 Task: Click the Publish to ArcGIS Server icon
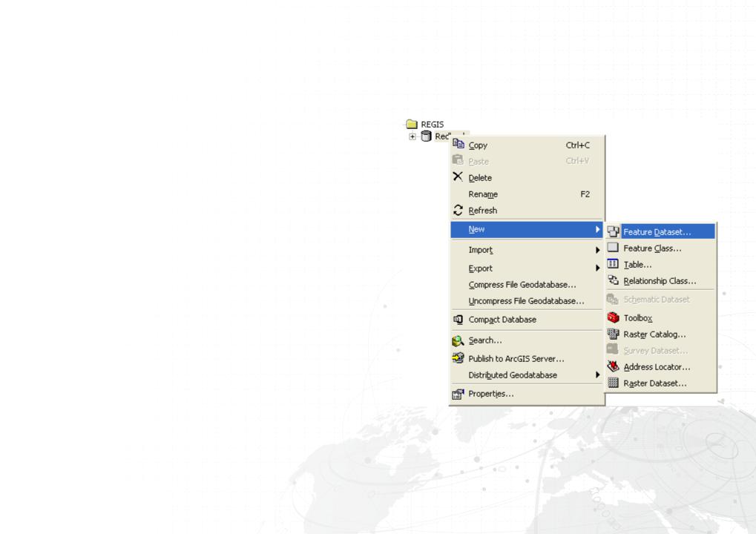click(x=458, y=358)
